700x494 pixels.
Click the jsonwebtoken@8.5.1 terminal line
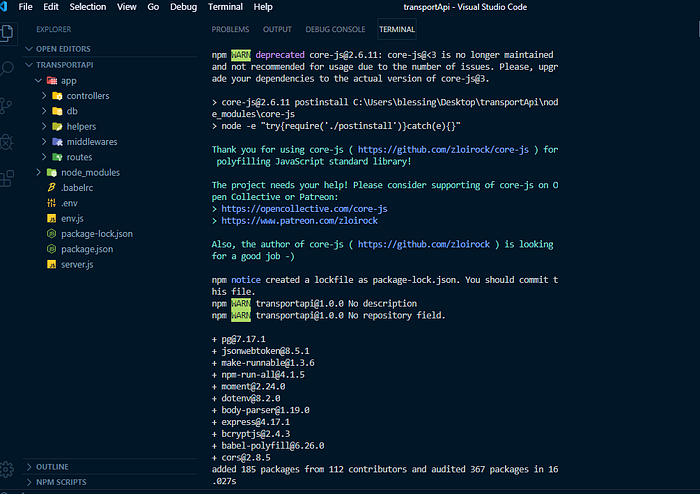point(260,351)
